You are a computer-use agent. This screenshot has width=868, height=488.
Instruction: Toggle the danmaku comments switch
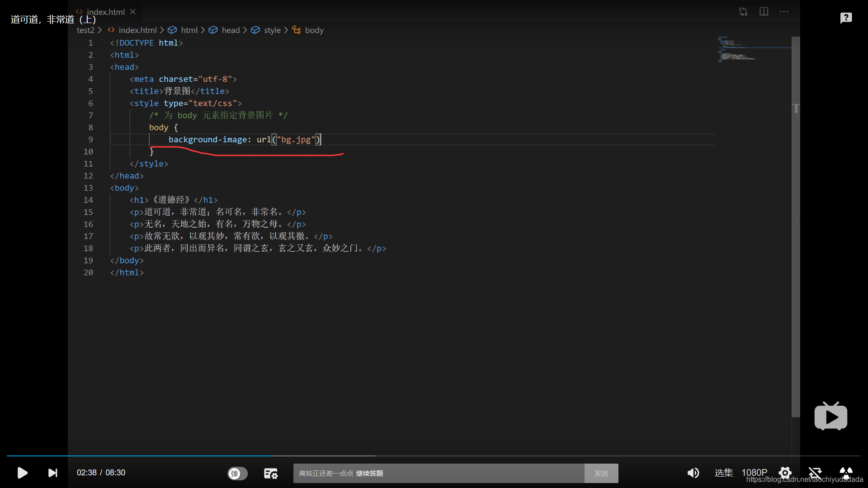tap(237, 473)
